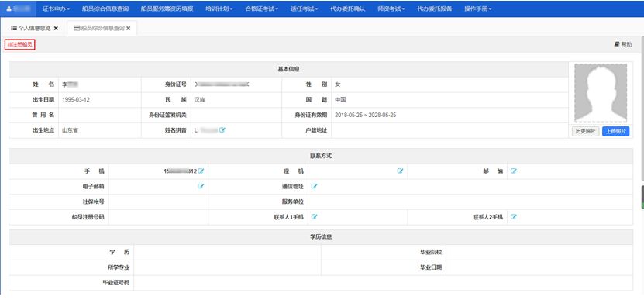
Task: Edit 通信地址 using its pencil icon
Action: tap(314, 186)
